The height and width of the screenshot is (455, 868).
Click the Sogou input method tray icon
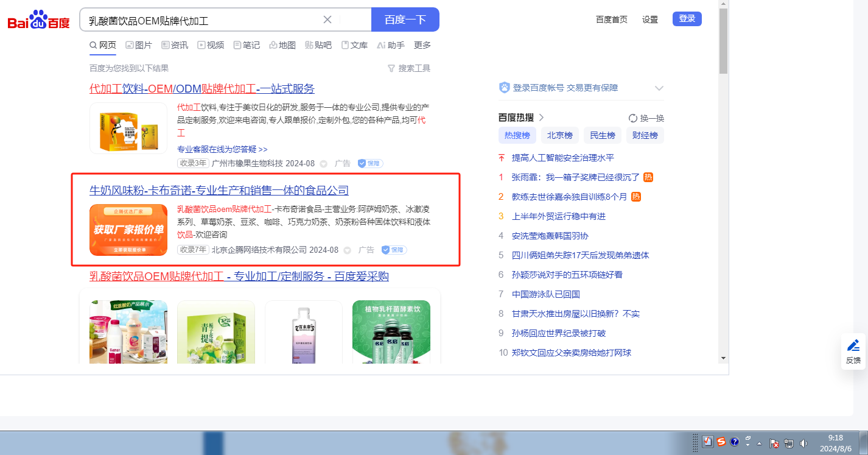[x=721, y=442]
